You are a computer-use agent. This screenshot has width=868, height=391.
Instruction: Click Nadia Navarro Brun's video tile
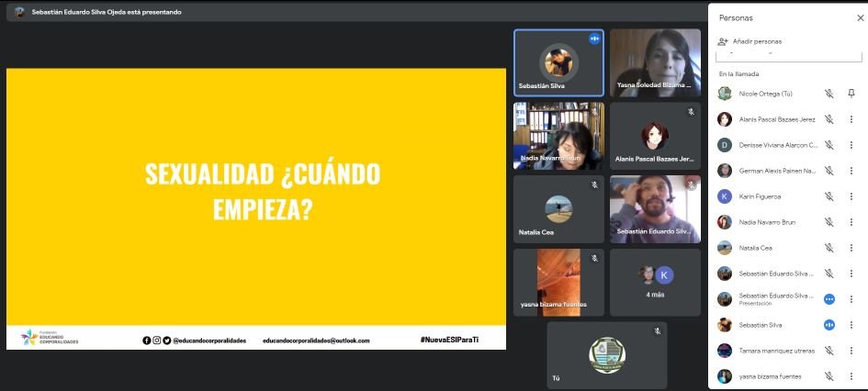coord(558,136)
